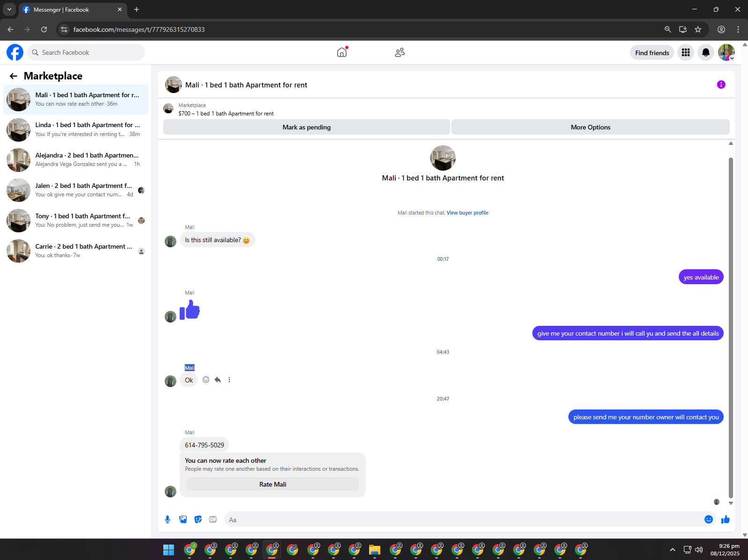Image resolution: width=748 pixels, height=560 pixels.
Task: Show hidden system tray icons
Action: pyautogui.click(x=673, y=550)
